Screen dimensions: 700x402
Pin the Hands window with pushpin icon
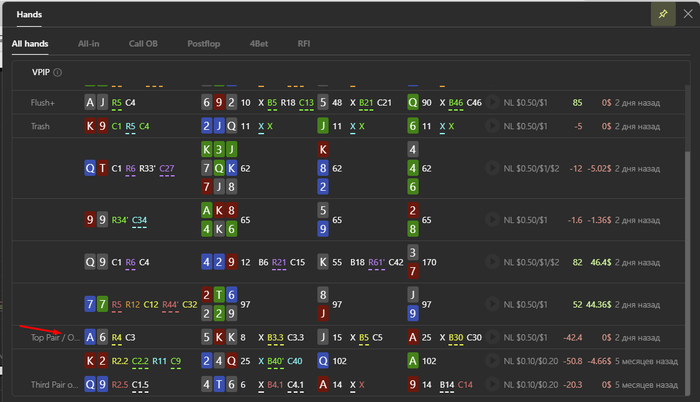(x=663, y=14)
